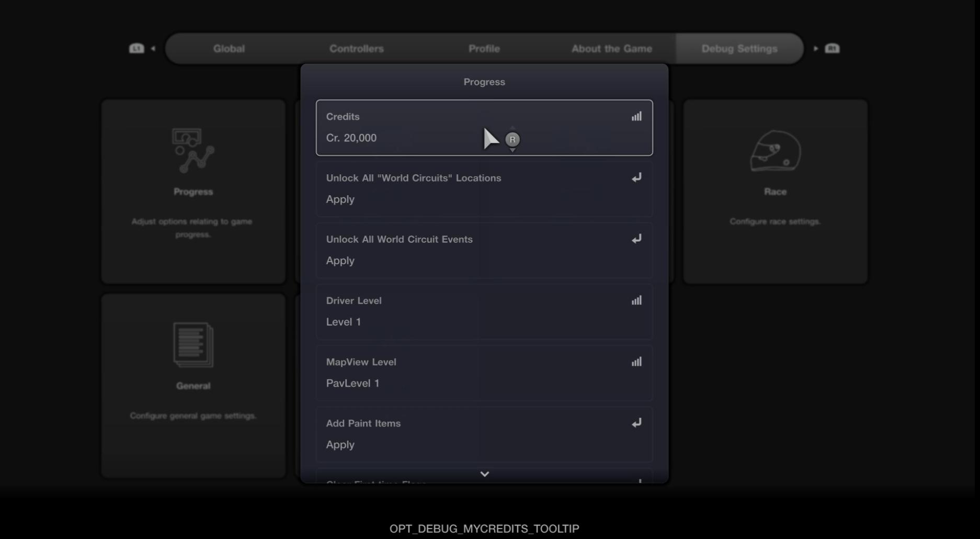Select the Profile tab
The width and height of the screenshot is (980, 539).
pyautogui.click(x=484, y=49)
